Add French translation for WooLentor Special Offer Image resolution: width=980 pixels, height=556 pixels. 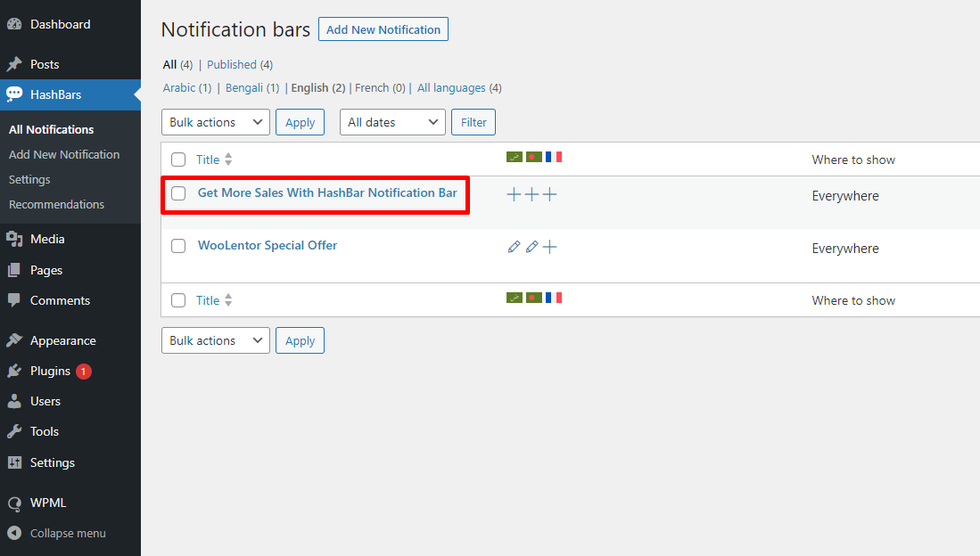(550, 247)
